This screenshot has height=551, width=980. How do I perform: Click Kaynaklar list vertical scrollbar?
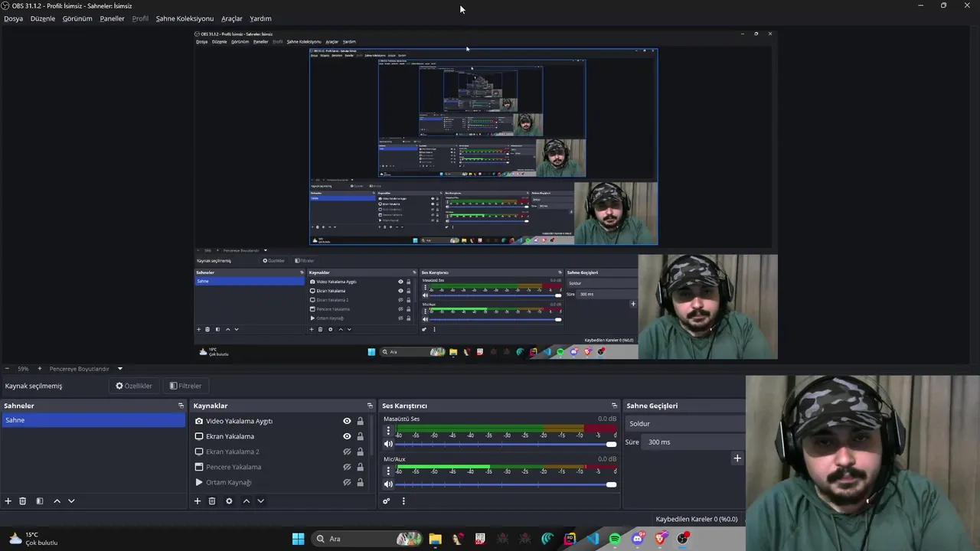click(373, 435)
